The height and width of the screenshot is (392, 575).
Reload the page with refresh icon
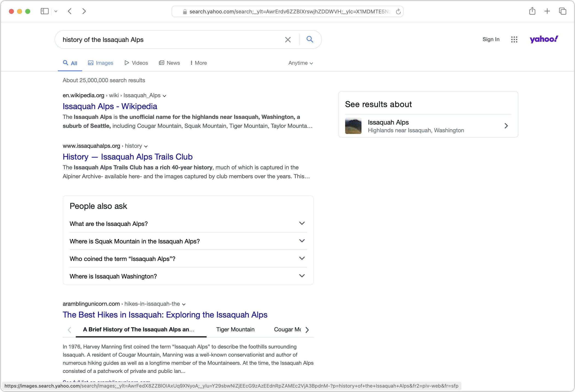(x=398, y=12)
